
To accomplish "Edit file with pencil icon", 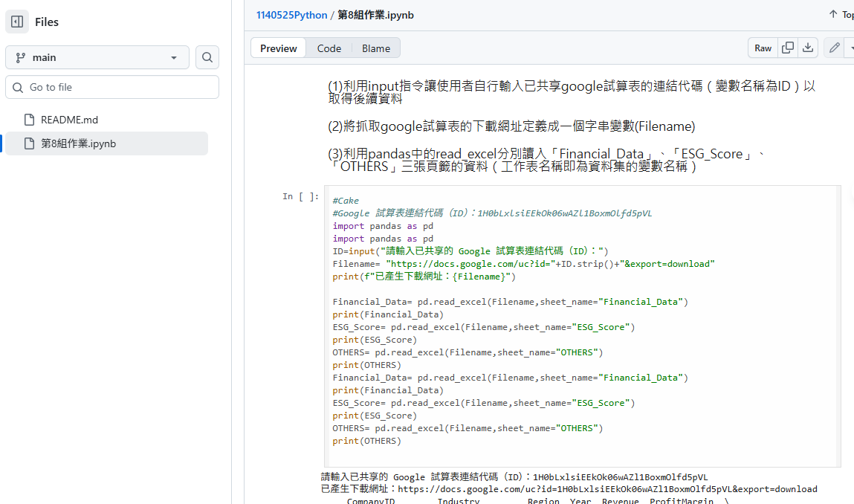I will coord(834,48).
